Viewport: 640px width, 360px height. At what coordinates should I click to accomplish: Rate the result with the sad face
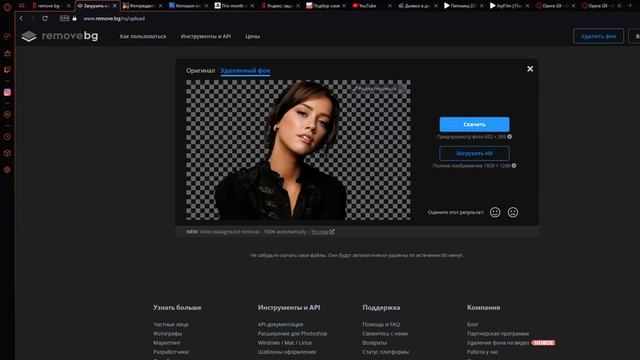(x=513, y=212)
